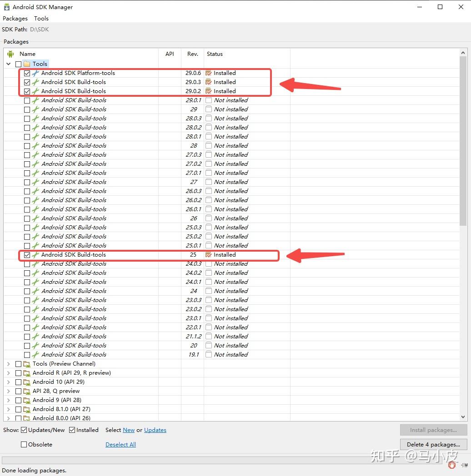Expand Android 10 (API 29) group
Viewport: 471px width, 476px height.
9,382
